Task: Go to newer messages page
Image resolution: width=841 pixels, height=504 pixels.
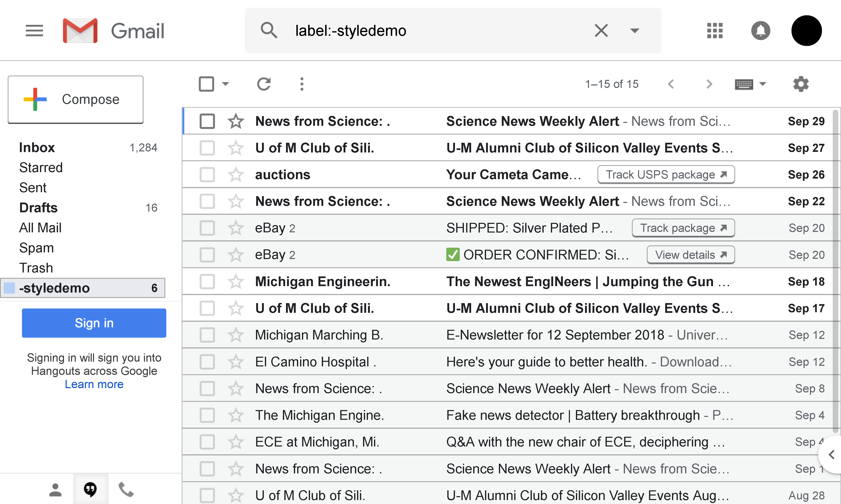Action: coord(671,84)
